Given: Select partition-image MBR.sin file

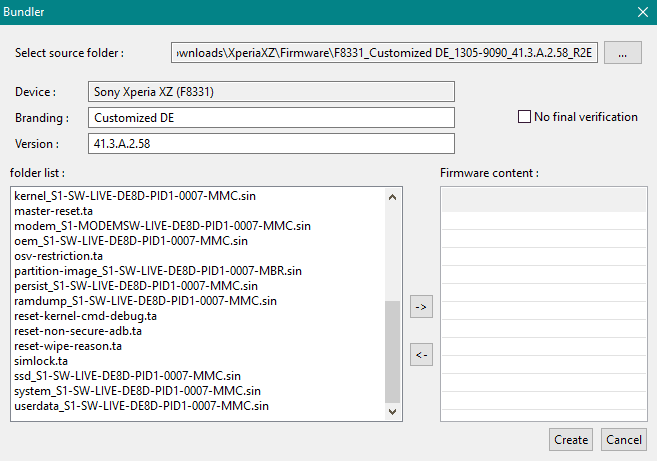Looking at the screenshot, I should pos(158,271).
